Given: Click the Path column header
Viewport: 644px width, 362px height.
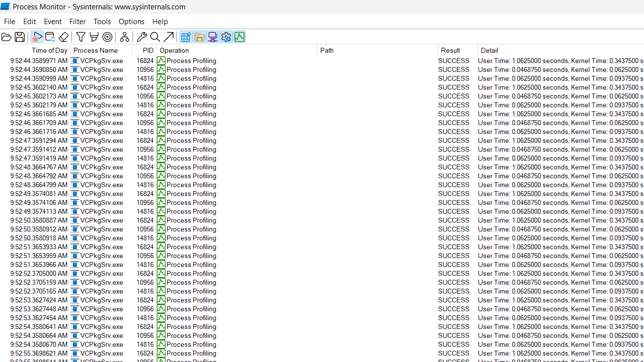Looking at the screenshot, I should point(377,50).
